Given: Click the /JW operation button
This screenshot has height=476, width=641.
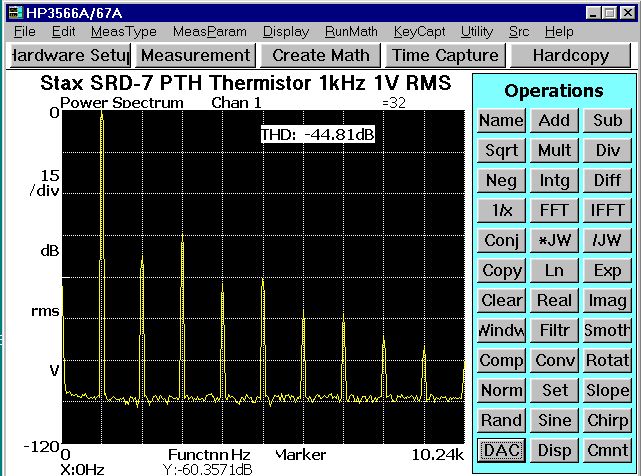Looking at the screenshot, I should 607,240.
